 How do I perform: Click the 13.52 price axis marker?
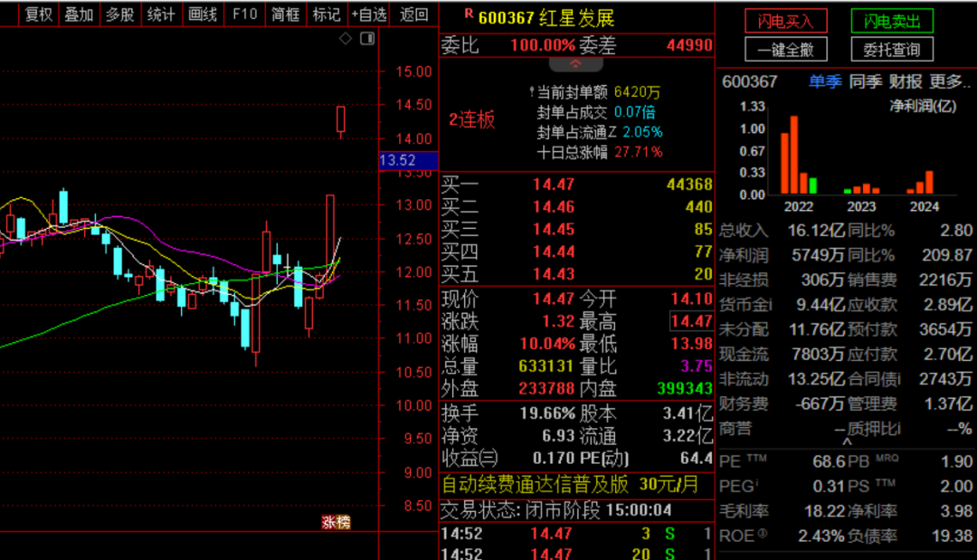pos(408,160)
